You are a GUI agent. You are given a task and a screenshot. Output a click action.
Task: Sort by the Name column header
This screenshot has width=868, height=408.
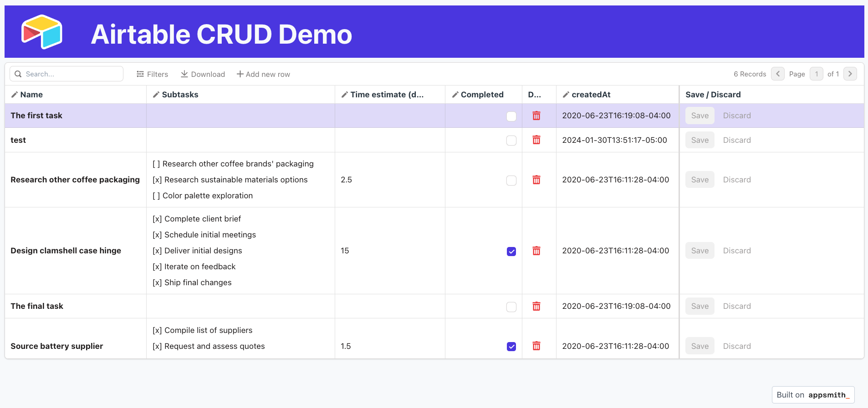31,95
